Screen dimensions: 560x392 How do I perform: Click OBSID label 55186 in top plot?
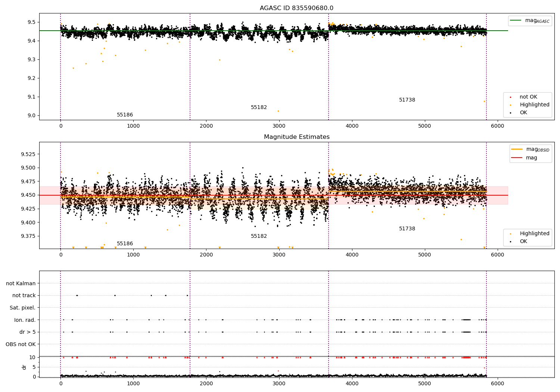click(x=125, y=115)
